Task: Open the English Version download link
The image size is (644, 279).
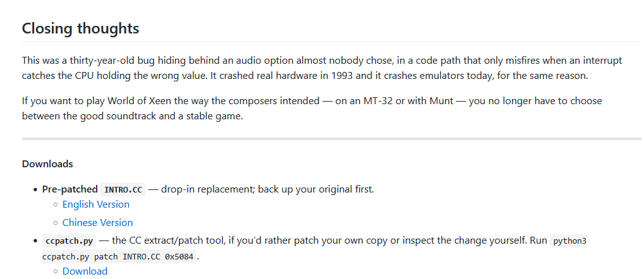Action: click(95, 205)
